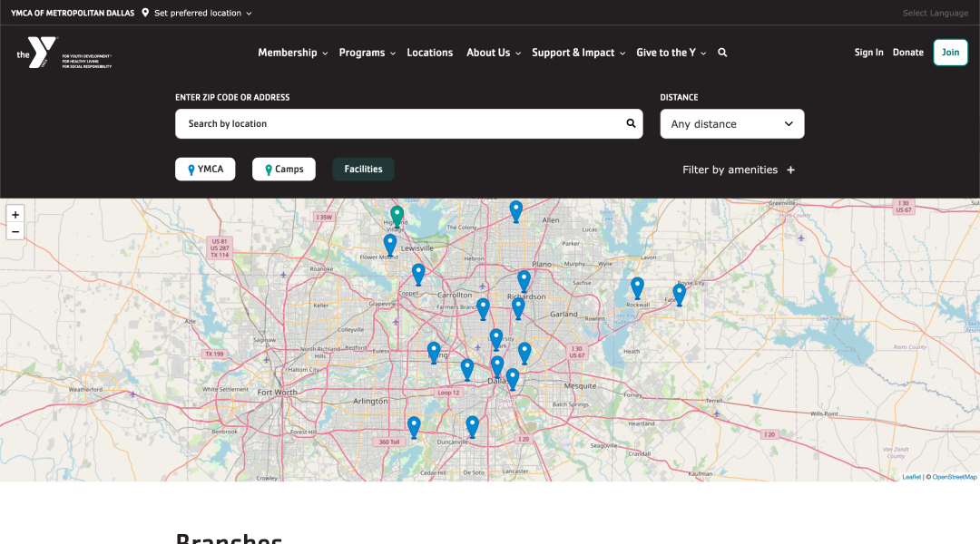Zoom out the map with minus button
This screenshot has height=544, width=980.
click(15, 232)
